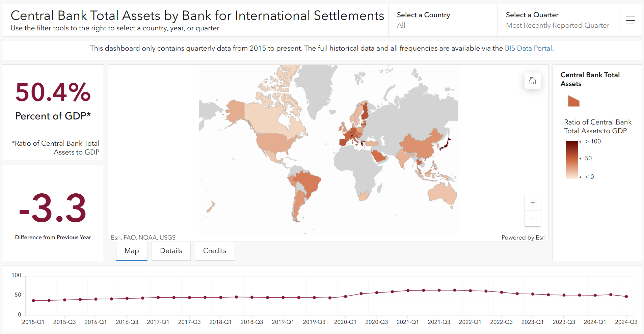Click the legend color gradient ramp

tap(571, 159)
